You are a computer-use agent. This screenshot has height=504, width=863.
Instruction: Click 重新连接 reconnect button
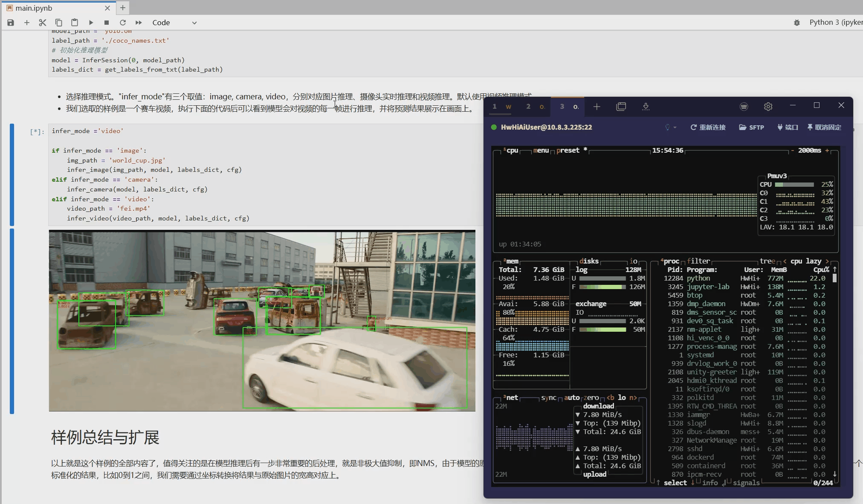pos(708,127)
